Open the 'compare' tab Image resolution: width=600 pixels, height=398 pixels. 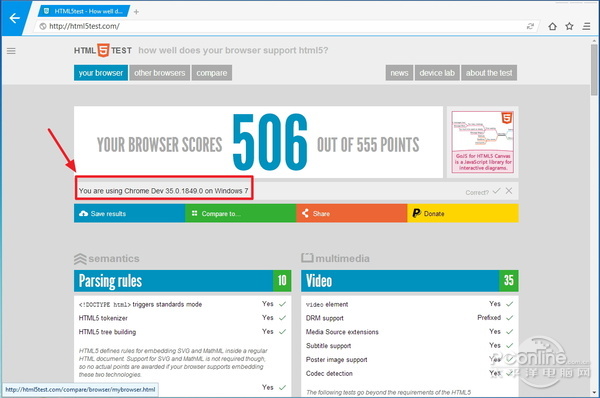(212, 73)
